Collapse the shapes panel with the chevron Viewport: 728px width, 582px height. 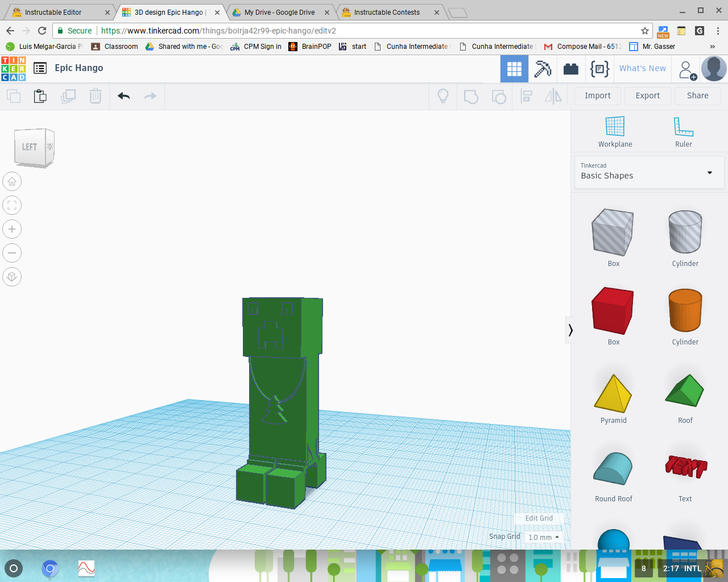point(570,330)
